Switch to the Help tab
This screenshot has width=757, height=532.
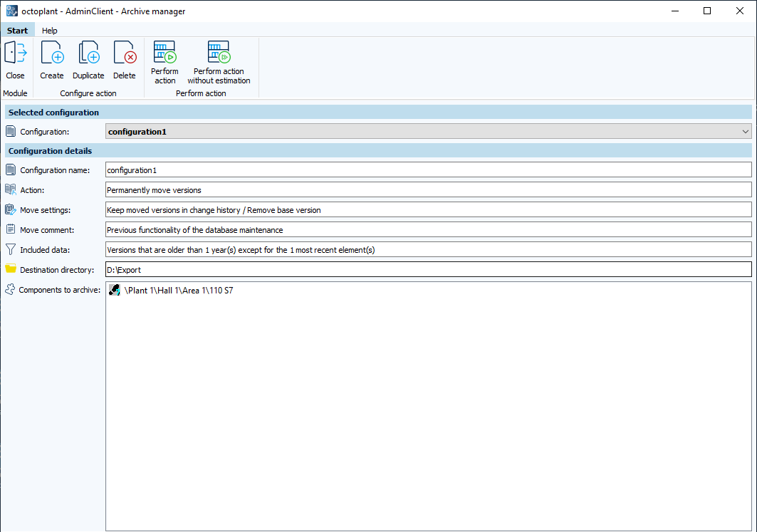pyautogui.click(x=49, y=31)
